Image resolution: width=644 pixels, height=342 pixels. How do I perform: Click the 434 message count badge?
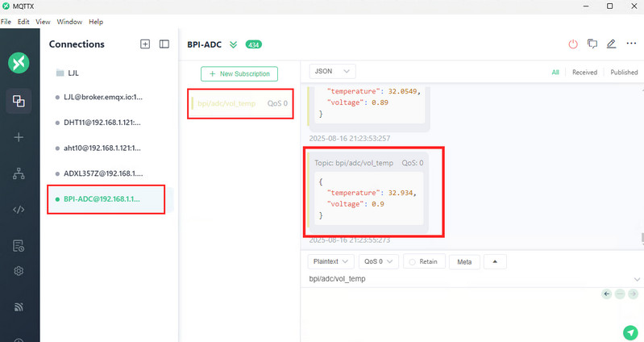253,44
